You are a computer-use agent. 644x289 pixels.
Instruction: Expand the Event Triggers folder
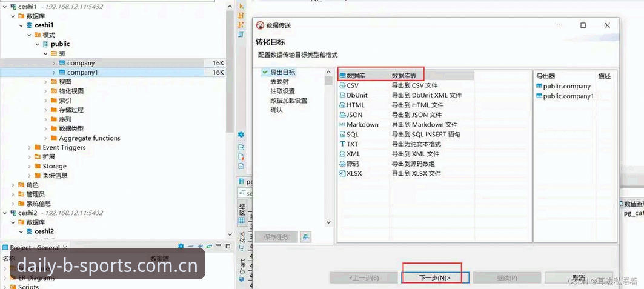(30, 147)
